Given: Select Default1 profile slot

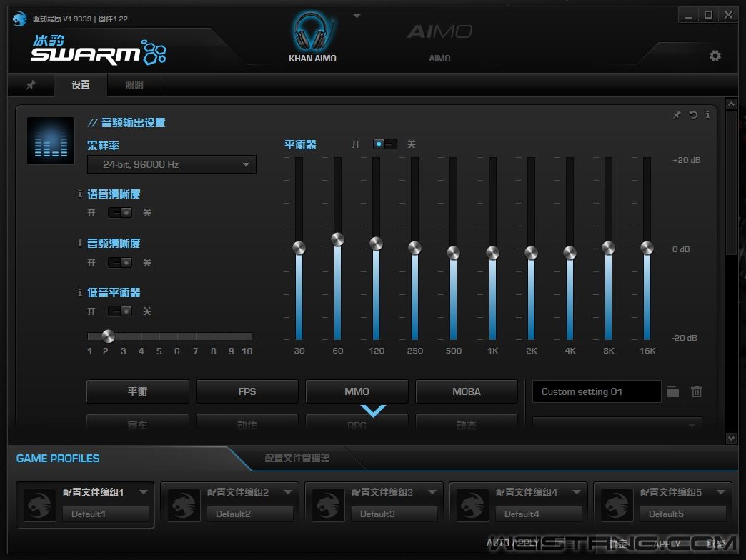Looking at the screenshot, I should 106,514.
